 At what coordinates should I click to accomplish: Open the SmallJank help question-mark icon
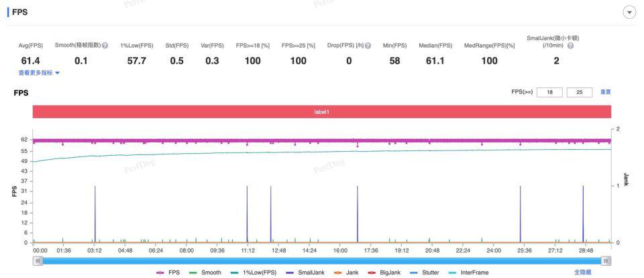pos(570,46)
